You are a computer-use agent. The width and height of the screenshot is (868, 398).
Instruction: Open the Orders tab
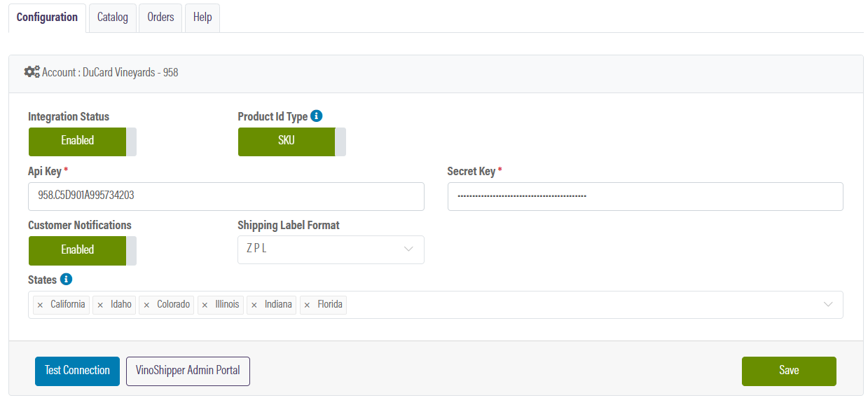[160, 18]
